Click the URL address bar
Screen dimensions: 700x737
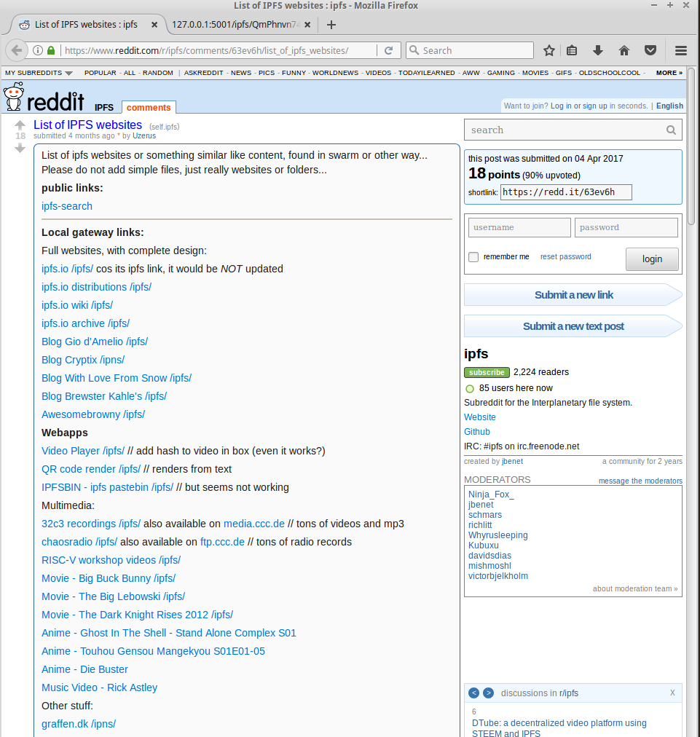219,50
